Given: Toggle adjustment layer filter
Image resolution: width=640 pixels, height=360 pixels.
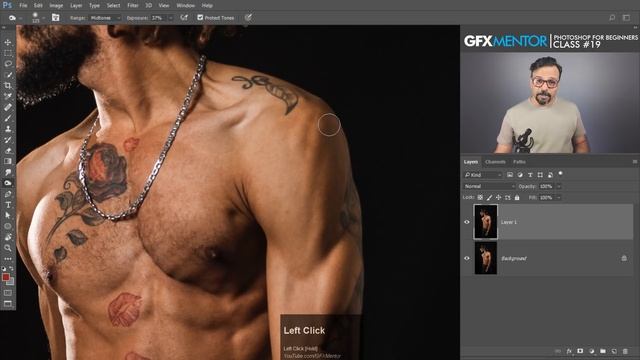Looking at the screenshot, I should (520, 175).
